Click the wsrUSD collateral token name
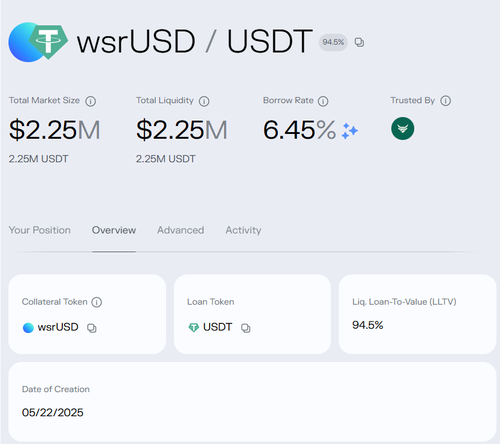 pos(58,327)
